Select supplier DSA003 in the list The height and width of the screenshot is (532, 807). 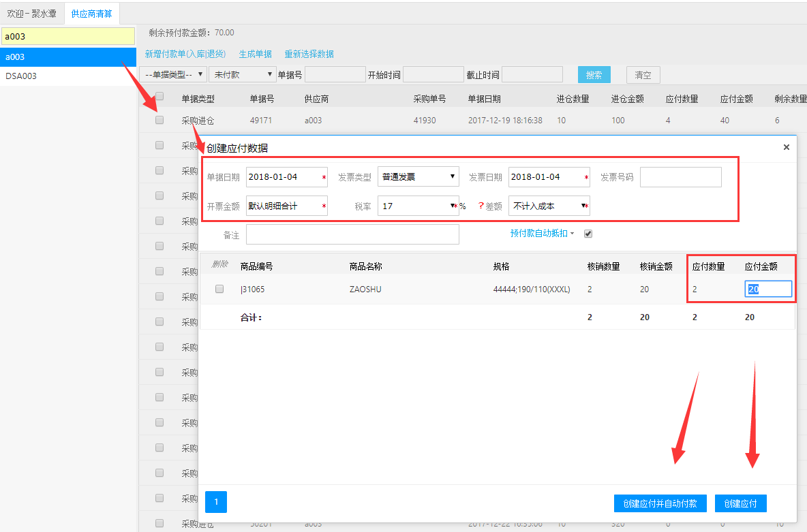[68, 76]
